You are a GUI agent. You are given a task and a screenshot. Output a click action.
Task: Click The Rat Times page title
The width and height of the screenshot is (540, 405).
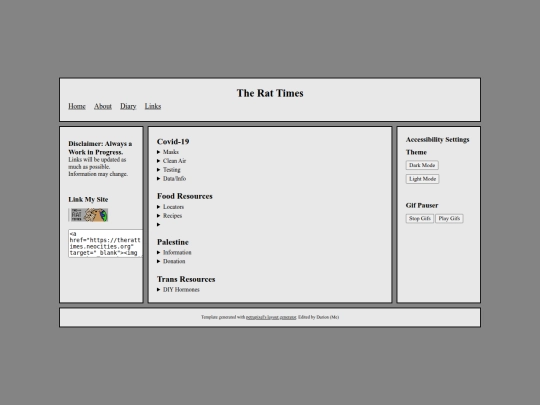tap(270, 93)
